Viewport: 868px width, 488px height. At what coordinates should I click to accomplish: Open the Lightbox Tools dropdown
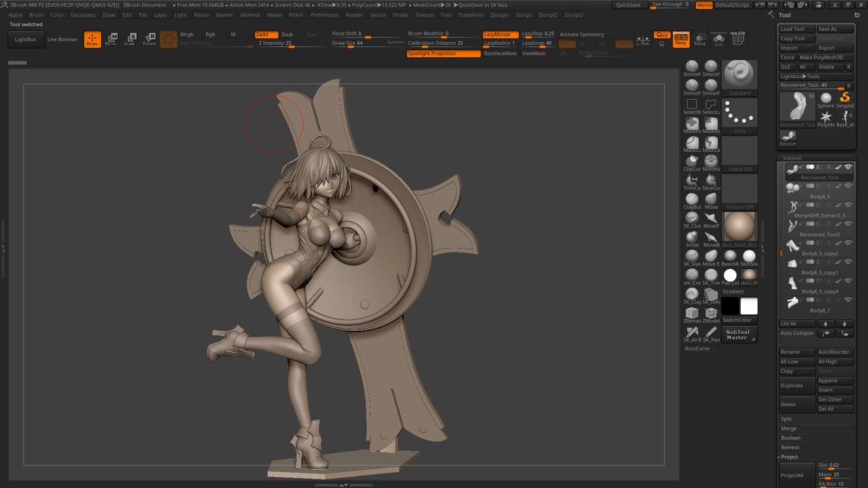point(800,76)
